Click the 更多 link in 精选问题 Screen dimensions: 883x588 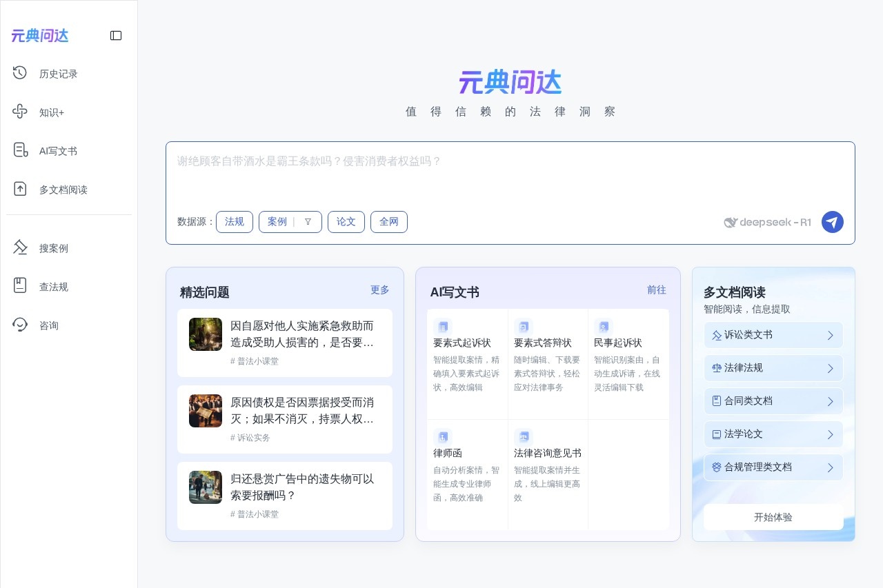coord(379,290)
